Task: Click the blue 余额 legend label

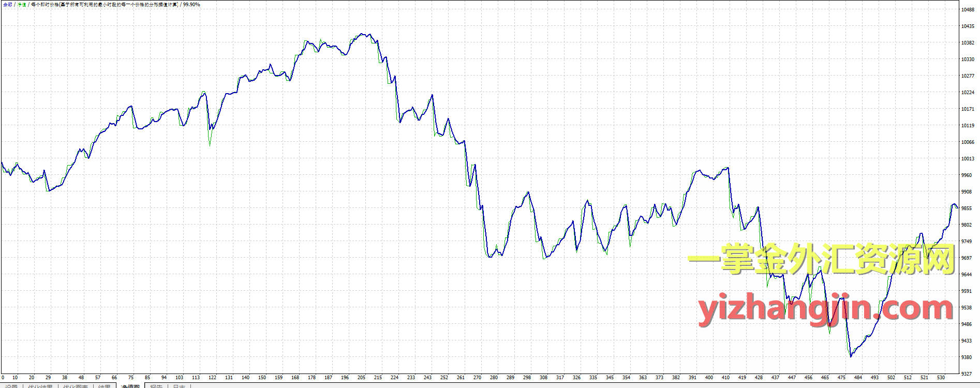Action: (7, 5)
